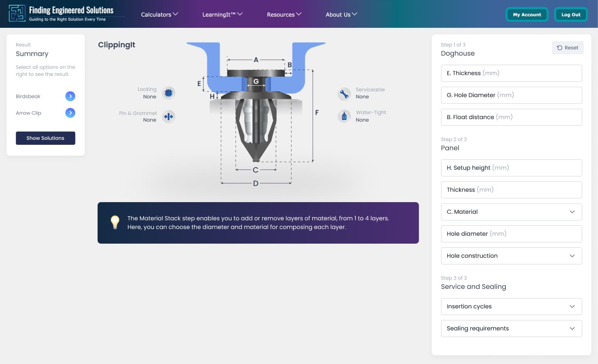This screenshot has width=598, height=364.
Task: Expand the Sealing requirements dropdown
Action: [511, 328]
